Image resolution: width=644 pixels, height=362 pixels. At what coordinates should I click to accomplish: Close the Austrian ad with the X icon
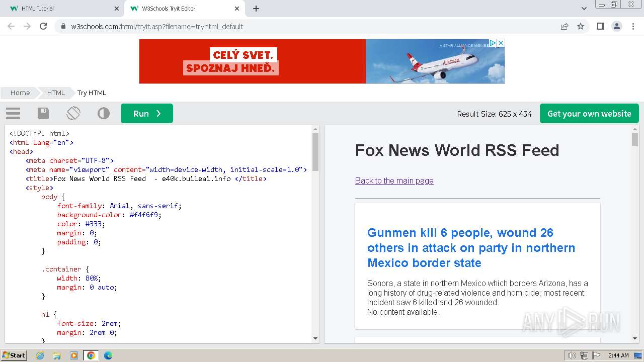pos(501,43)
